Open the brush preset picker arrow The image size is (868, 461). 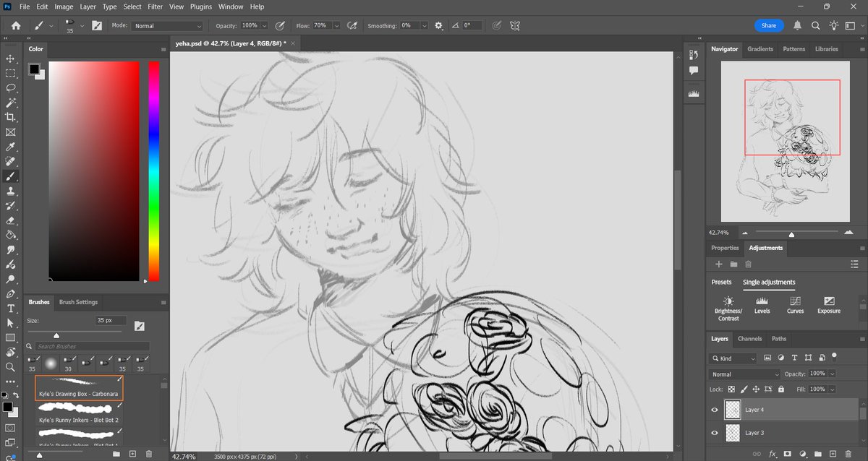click(x=82, y=25)
